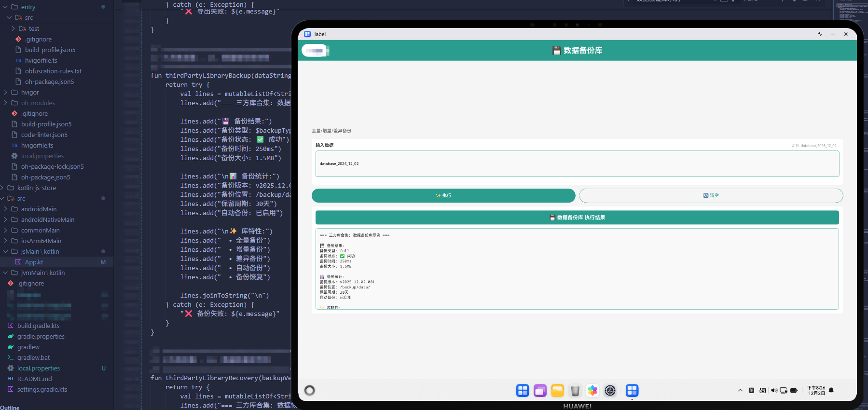Click inside the execution result output box
The image size is (868, 410).
pyautogui.click(x=577, y=269)
